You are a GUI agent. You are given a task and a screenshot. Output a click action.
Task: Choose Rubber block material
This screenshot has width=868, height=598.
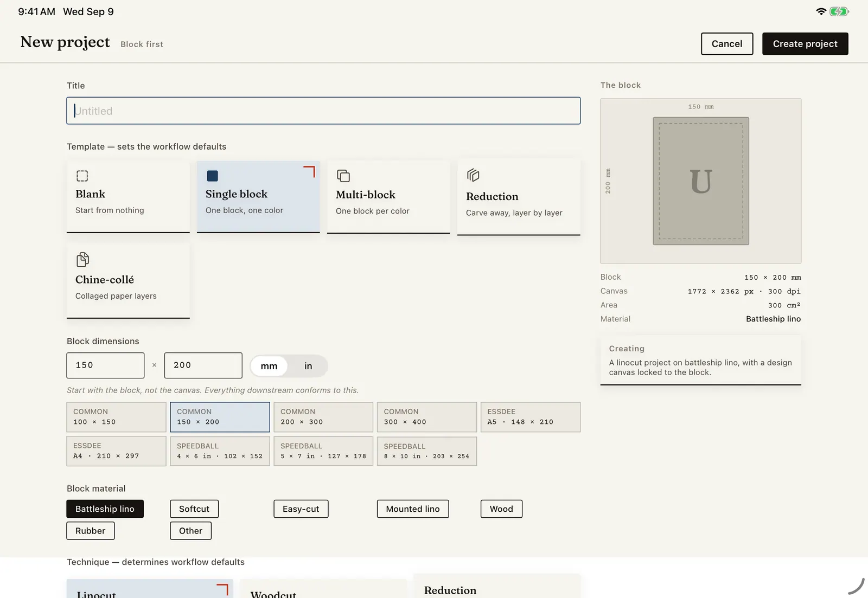pyautogui.click(x=91, y=531)
